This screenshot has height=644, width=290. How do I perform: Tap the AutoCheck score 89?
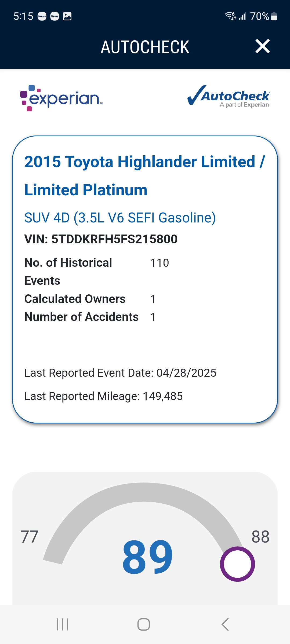click(x=147, y=557)
